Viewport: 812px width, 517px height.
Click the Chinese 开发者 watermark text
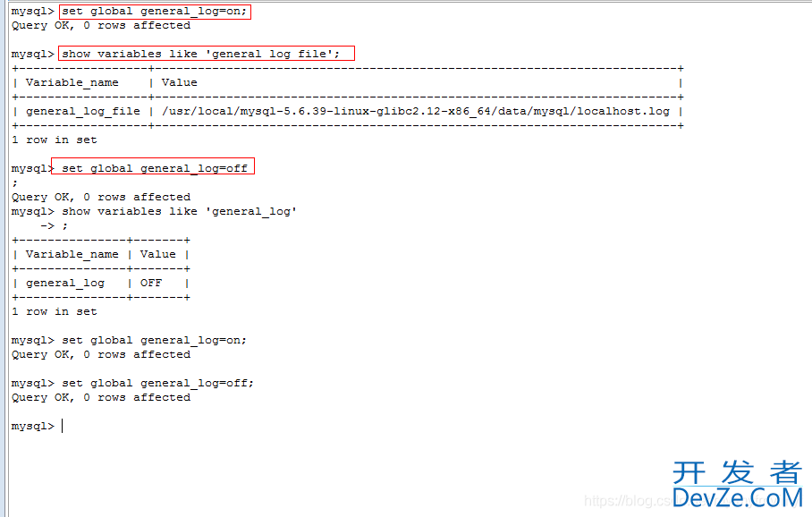pos(737,472)
